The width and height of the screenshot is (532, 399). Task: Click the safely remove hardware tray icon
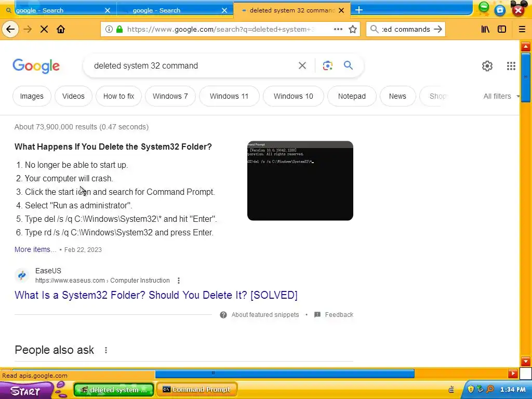(480, 389)
